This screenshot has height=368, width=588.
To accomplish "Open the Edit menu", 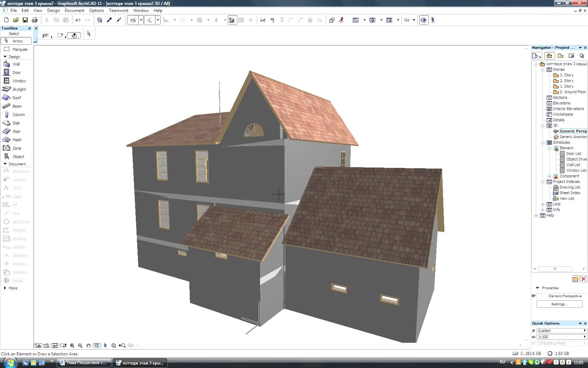I will 25,11.
